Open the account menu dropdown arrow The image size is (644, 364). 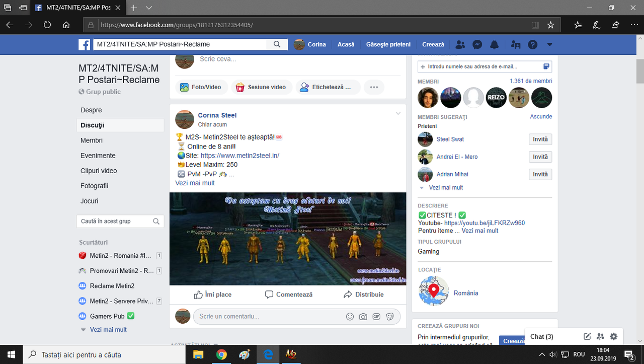pyautogui.click(x=550, y=44)
